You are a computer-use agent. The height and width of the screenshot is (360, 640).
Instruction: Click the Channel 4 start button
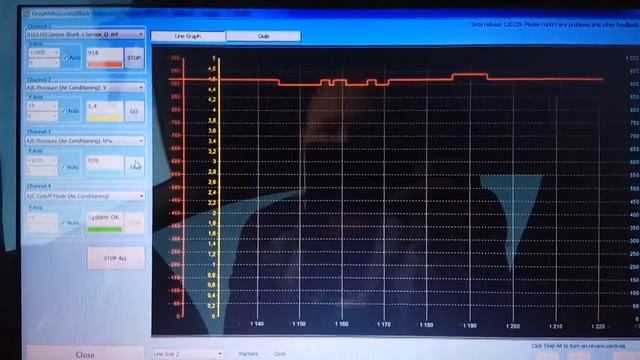click(134, 222)
